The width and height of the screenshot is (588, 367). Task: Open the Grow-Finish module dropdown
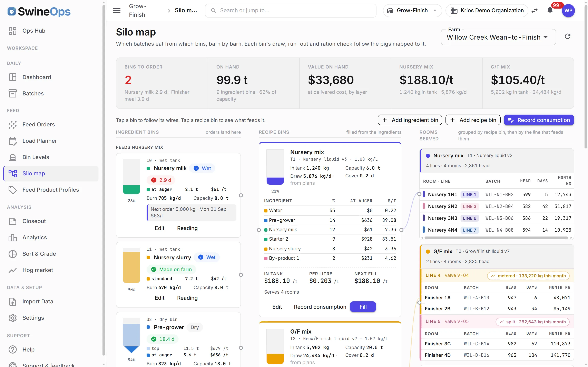tap(412, 10)
